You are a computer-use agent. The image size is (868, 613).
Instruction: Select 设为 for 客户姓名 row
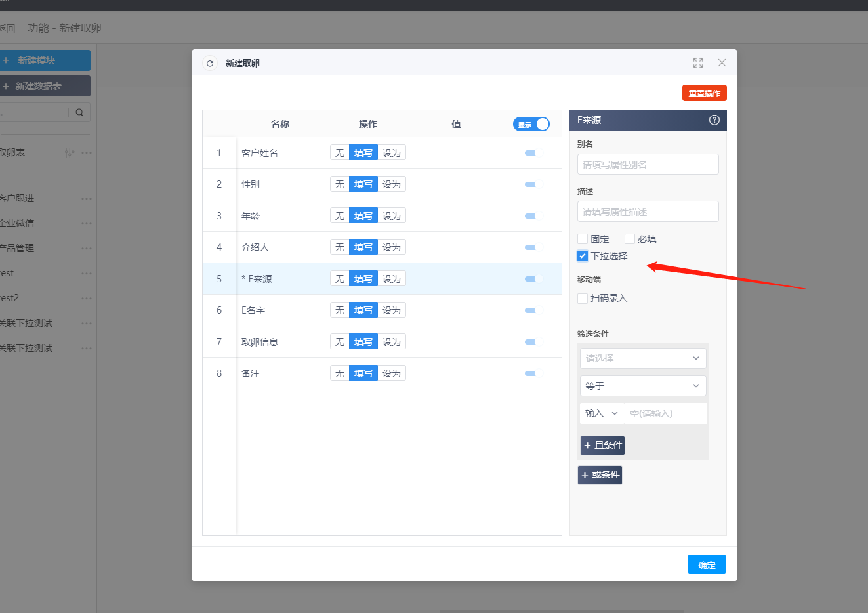point(392,153)
